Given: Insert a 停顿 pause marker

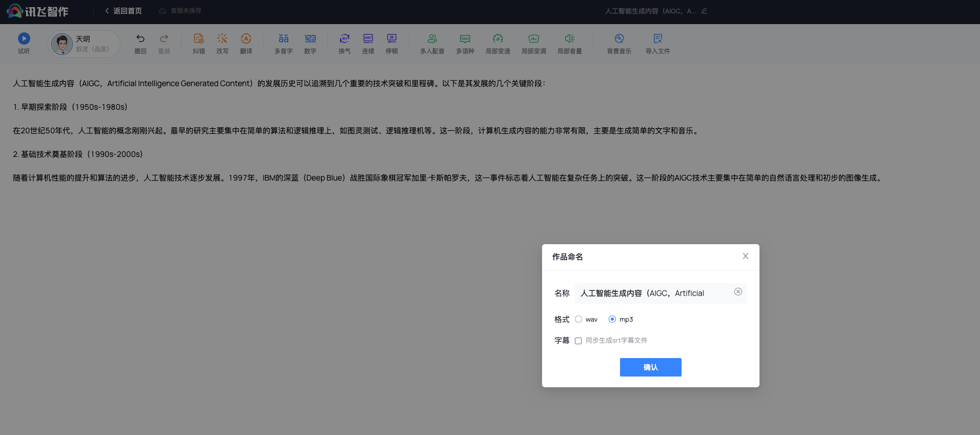Looking at the screenshot, I should (x=392, y=39).
